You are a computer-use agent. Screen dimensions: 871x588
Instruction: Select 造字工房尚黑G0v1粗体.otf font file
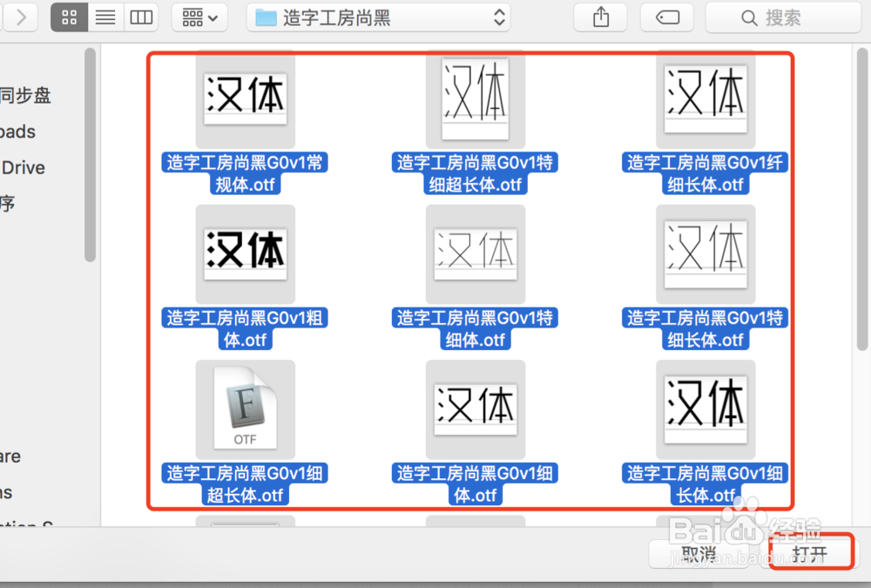(245, 253)
